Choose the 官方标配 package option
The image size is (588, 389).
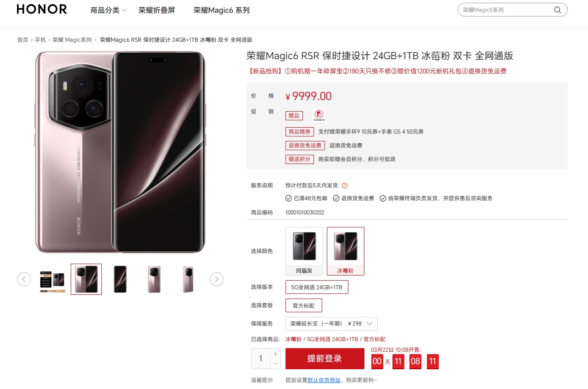click(x=304, y=305)
